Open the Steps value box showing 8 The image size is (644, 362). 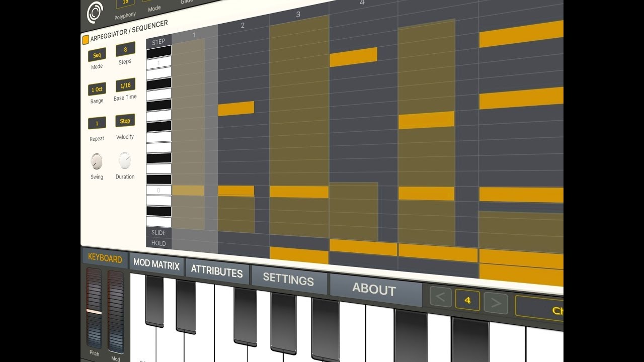tap(125, 50)
